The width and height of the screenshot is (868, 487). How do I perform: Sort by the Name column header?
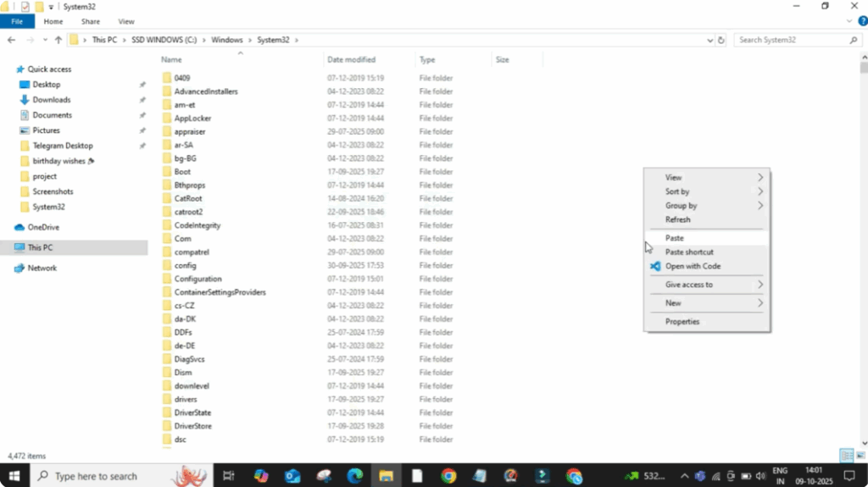[x=171, y=60]
